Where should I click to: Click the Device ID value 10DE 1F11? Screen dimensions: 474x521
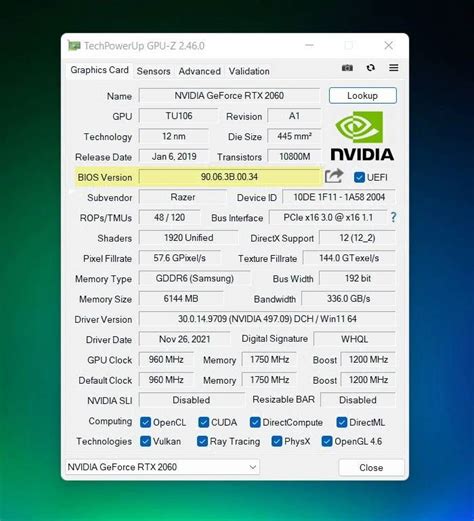339,197
